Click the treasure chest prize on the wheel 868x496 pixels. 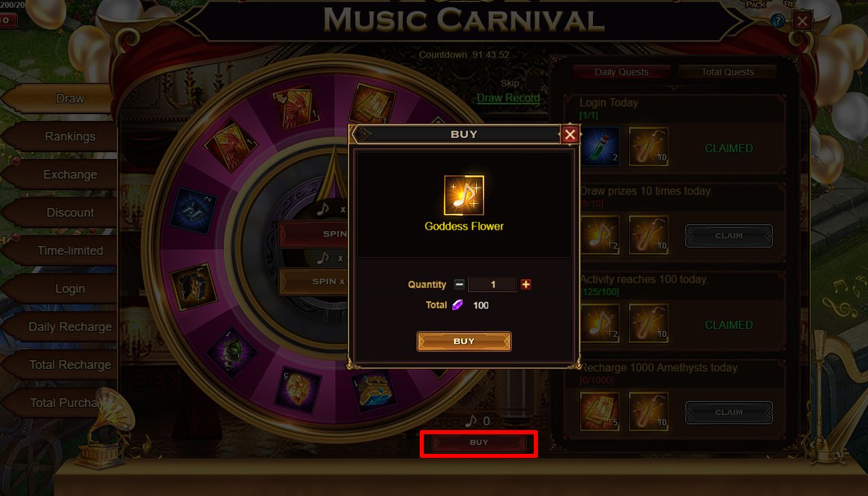[374, 391]
